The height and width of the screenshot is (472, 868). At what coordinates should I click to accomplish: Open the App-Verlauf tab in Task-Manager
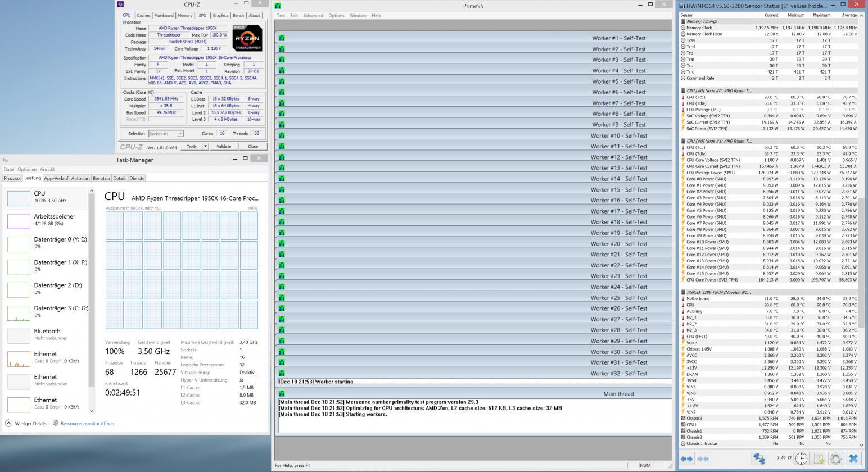click(56, 178)
